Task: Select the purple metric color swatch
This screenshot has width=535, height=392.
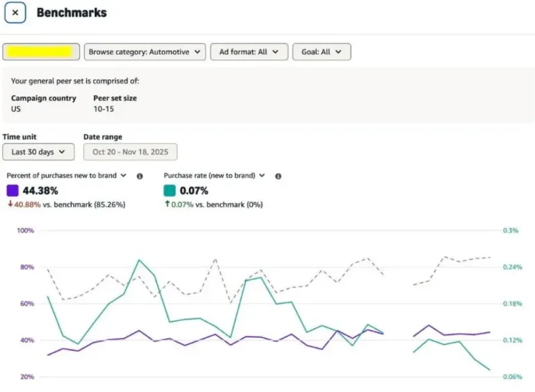Action: click(13, 190)
